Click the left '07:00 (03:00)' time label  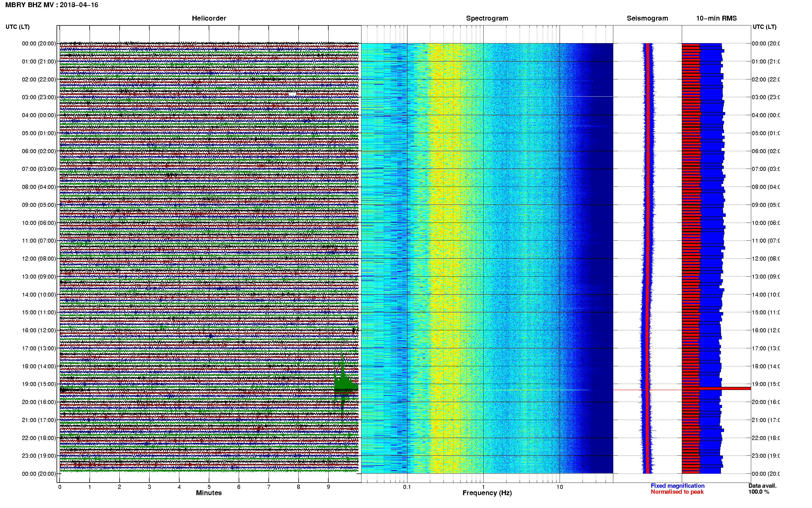(x=39, y=169)
